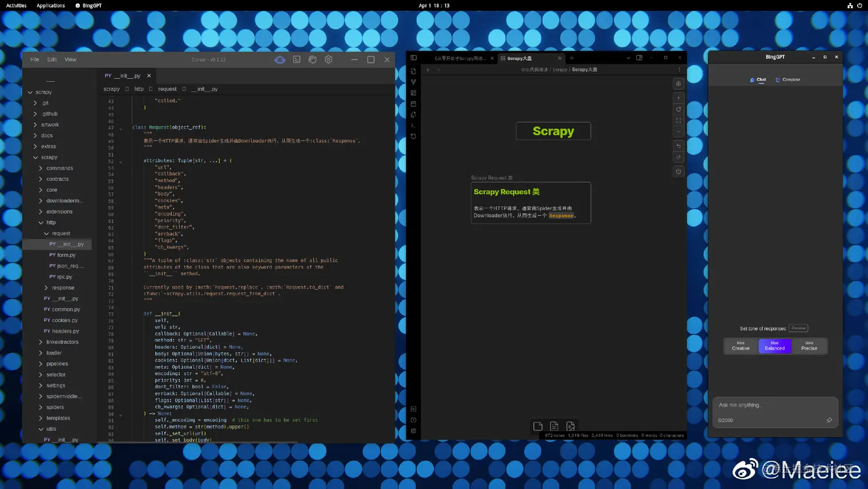Create new canvas from Obsidian ribbon
This screenshot has width=868, height=489.
pyautogui.click(x=413, y=93)
